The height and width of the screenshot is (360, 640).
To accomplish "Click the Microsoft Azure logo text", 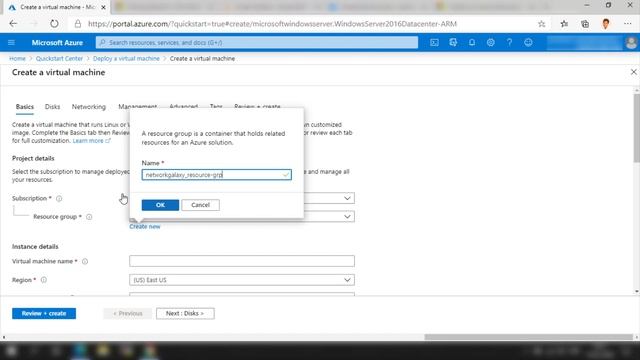I will click(57, 42).
